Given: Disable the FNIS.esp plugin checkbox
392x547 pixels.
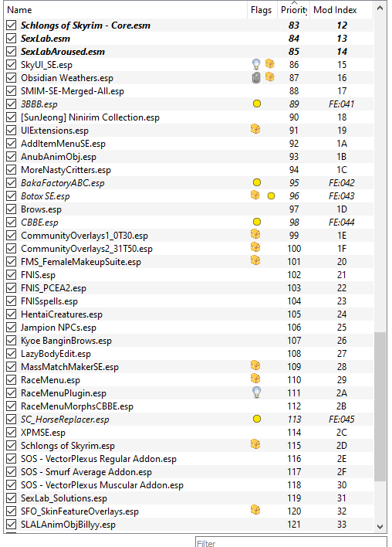Looking at the screenshot, I should pos(11,275).
